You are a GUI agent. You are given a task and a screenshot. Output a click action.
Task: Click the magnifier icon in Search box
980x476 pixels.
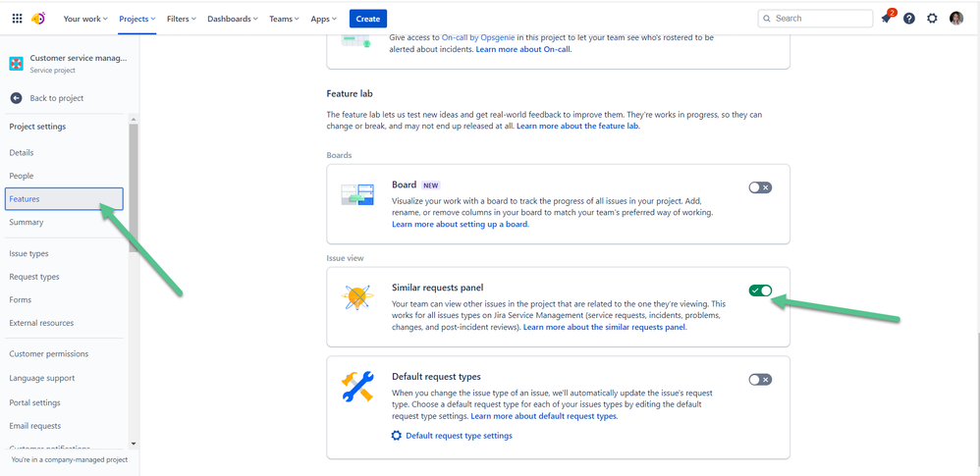pyautogui.click(x=767, y=19)
